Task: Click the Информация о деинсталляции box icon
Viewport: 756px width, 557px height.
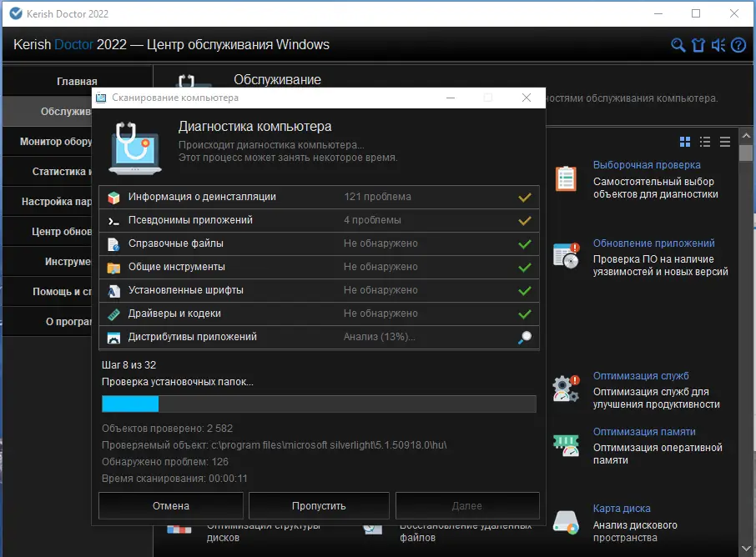Action: pos(113,198)
